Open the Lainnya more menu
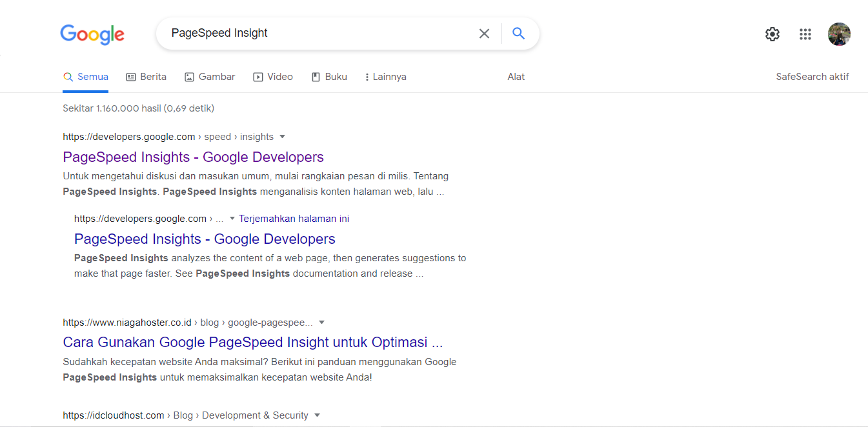 tap(385, 77)
